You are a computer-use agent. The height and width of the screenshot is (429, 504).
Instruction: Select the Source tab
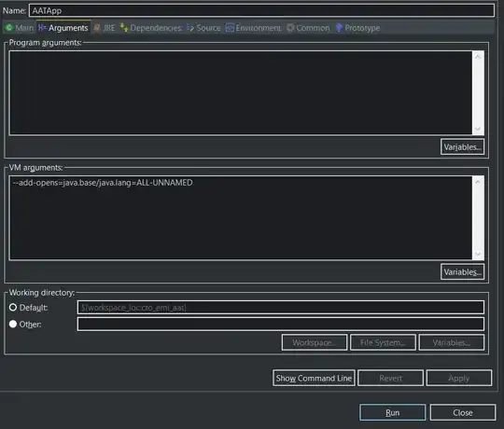tap(203, 28)
